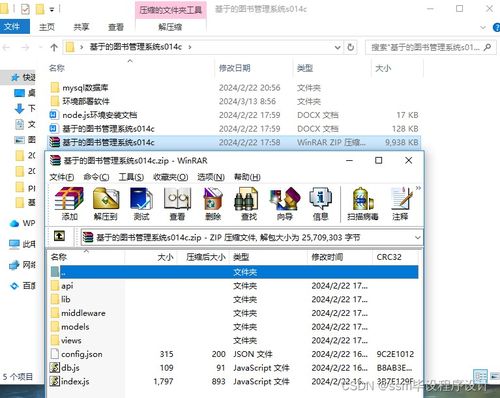The height and width of the screenshot is (398, 500).
Task: Launch the 向导 (Wizard) icon
Action: click(x=284, y=204)
